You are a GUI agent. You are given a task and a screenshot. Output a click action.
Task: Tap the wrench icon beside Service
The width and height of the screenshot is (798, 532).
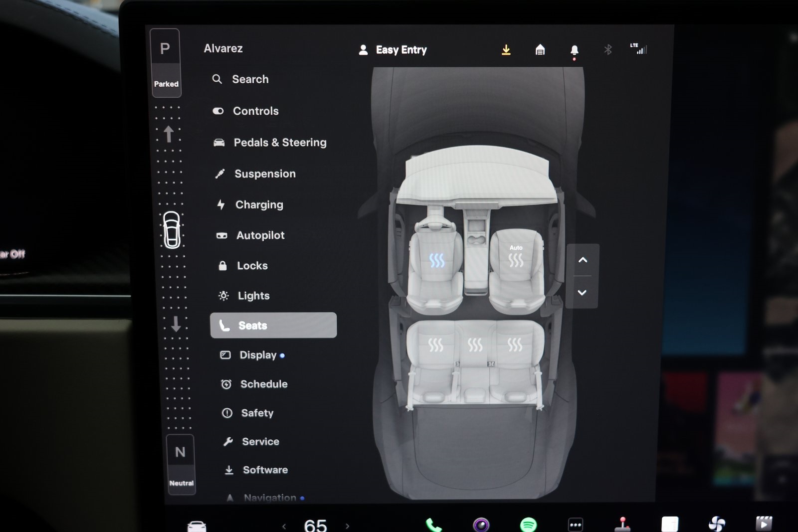(x=228, y=441)
